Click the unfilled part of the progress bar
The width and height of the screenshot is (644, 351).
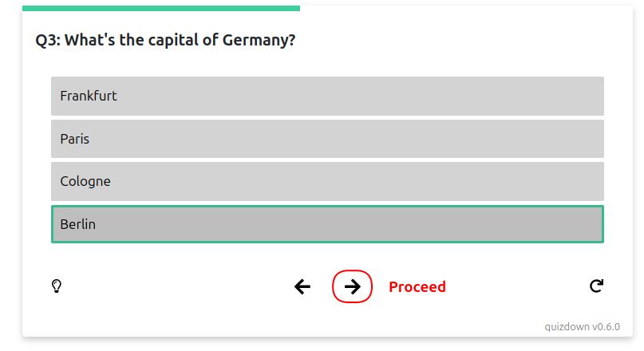(x=466, y=8)
